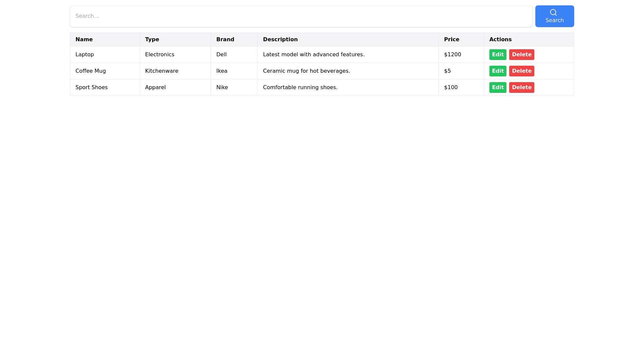Edit the Coffee Mug row
The image size is (644, 362).
(498, 71)
